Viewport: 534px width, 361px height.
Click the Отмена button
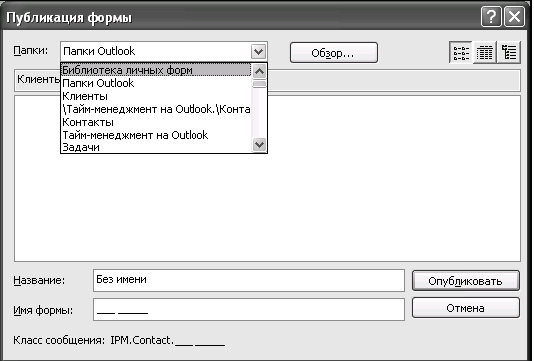[466, 308]
